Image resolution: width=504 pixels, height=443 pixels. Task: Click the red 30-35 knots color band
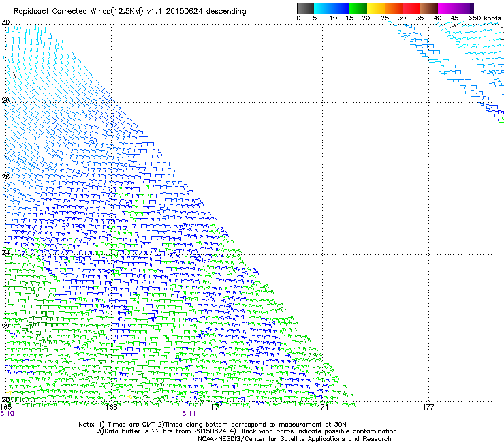pos(411,8)
